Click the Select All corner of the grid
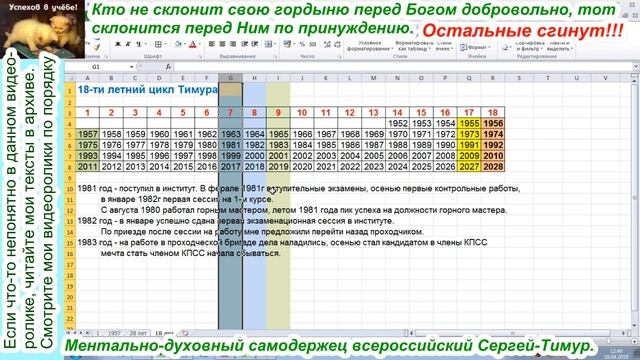The height and width of the screenshot is (360, 640). pyautogui.click(x=70, y=78)
